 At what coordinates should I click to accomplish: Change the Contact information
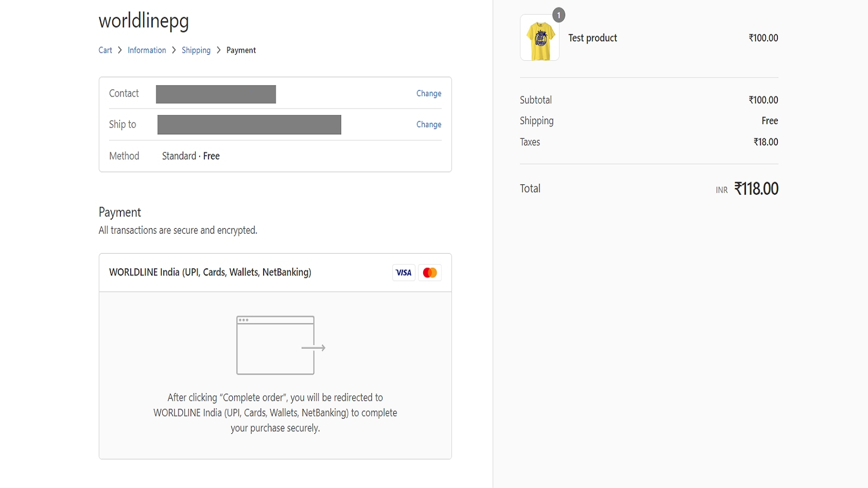(429, 93)
